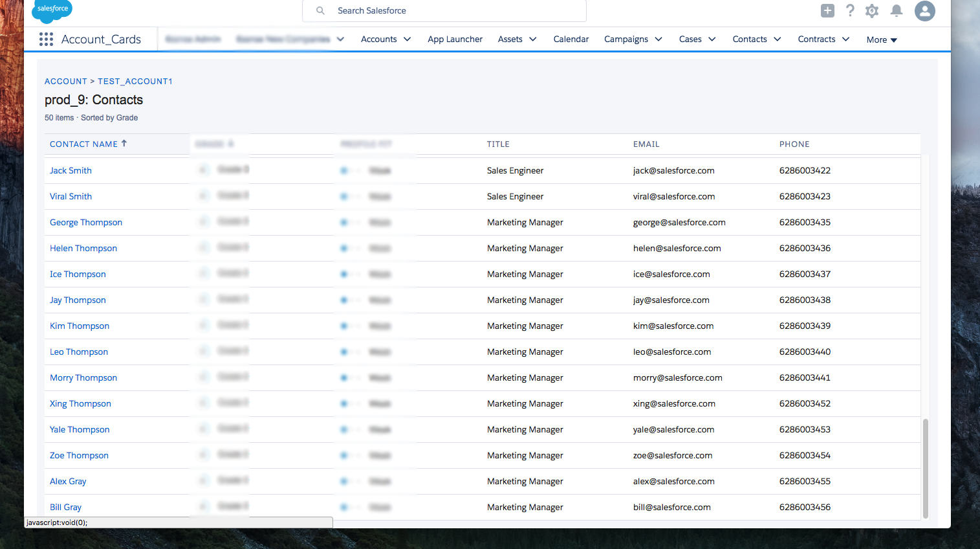The width and height of the screenshot is (980, 549).
Task: Open the App Launcher tab
Action: pyautogui.click(x=455, y=39)
